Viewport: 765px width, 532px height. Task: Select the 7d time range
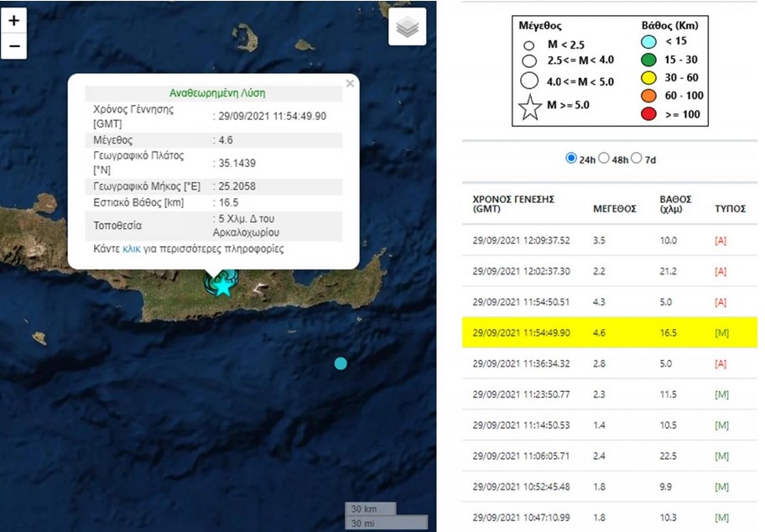636,158
